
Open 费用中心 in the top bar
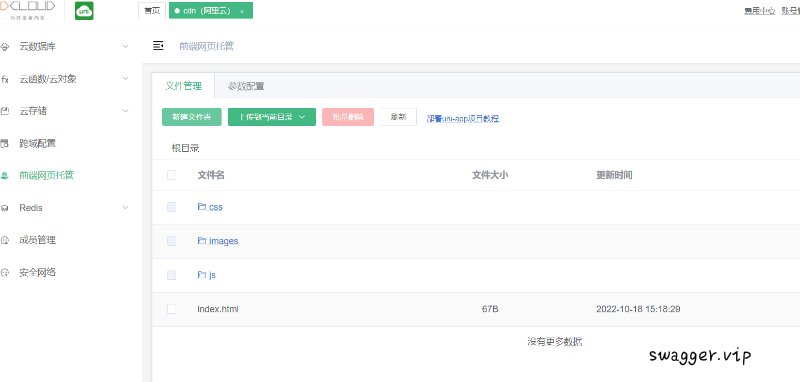click(x=760, y=11)
